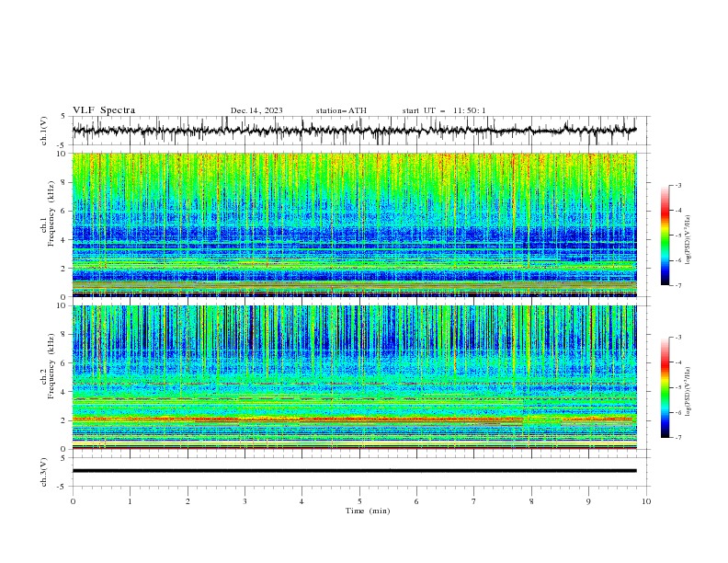Click the ch.1 log(PSD) colorbar label
Screen dimensions: 728x563
(x=688, y=239)
